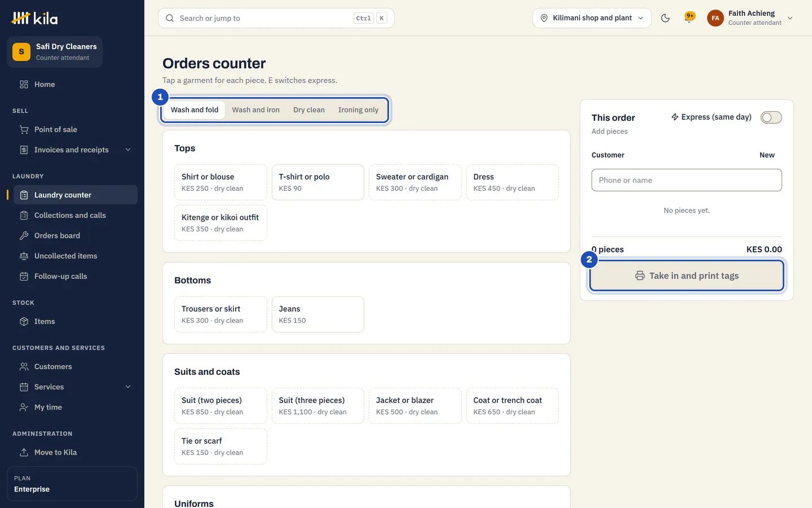Focus the Phone or name field
812x508 pixels.
point(686,180)
